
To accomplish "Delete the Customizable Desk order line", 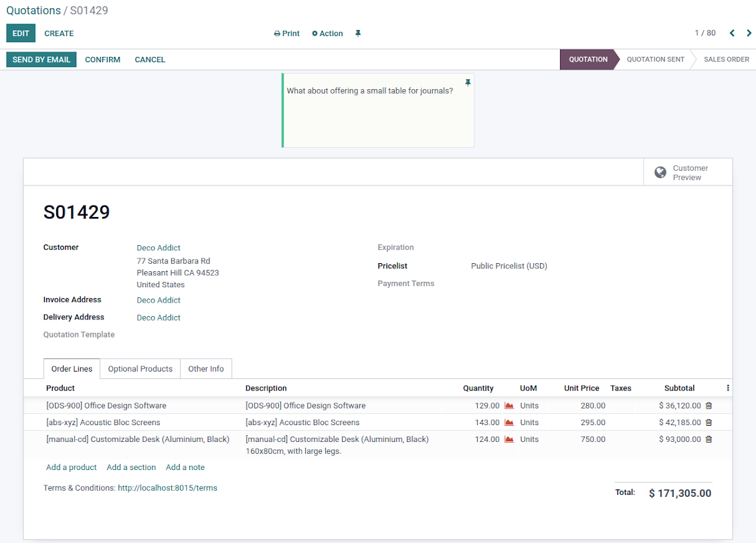I will tap(708, 439).
